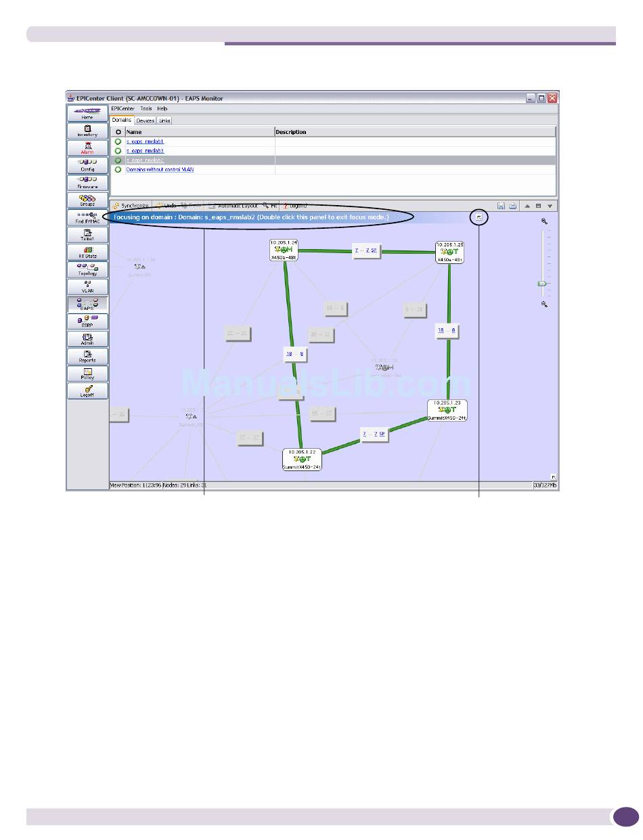Click the save map icon
The image size is (643, 840).
tap(502, 206)
